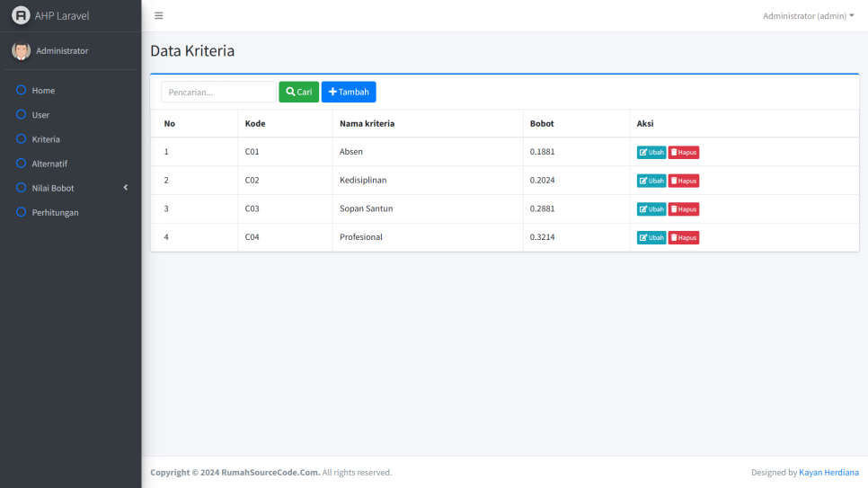Viewport: 868px width, 488px height.
Task: Open the Kriteria menu item
Action: pyautogui.click(x=70, y=139)
